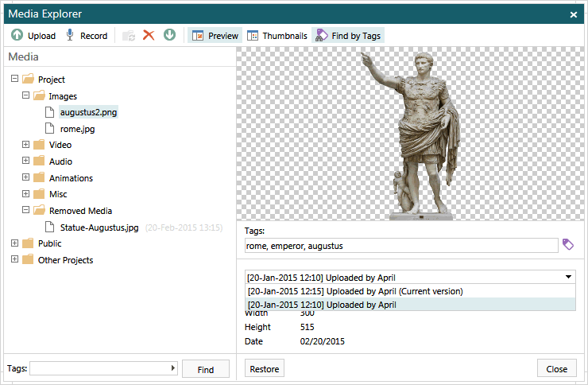Expand the Public folder
588x385 pixels.
point(14,243)
